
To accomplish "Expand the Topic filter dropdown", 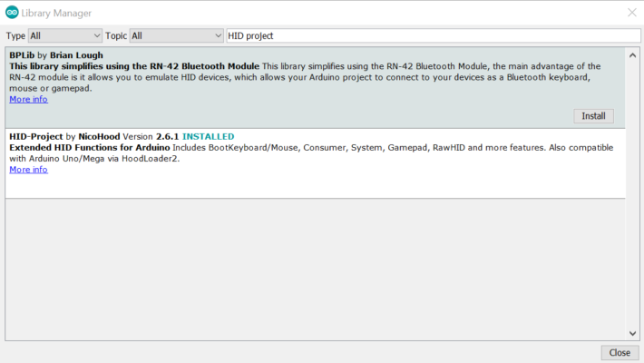I will [x=176, y=35].
